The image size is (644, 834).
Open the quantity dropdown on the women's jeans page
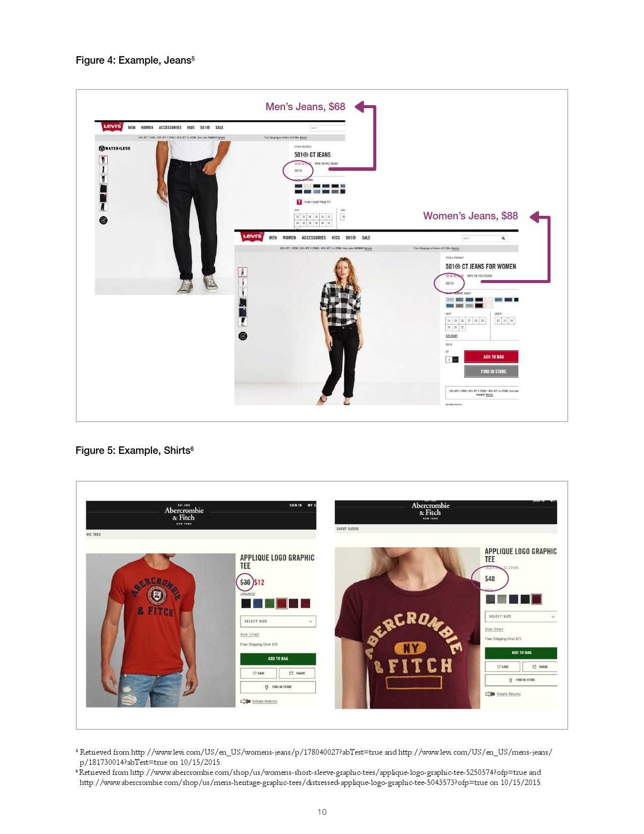452,360
